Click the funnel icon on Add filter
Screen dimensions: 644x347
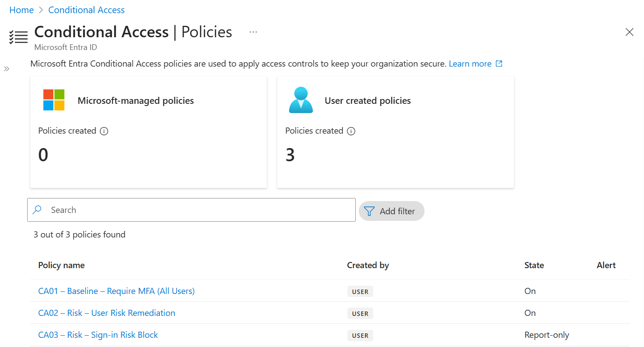(x=369, y=211)
